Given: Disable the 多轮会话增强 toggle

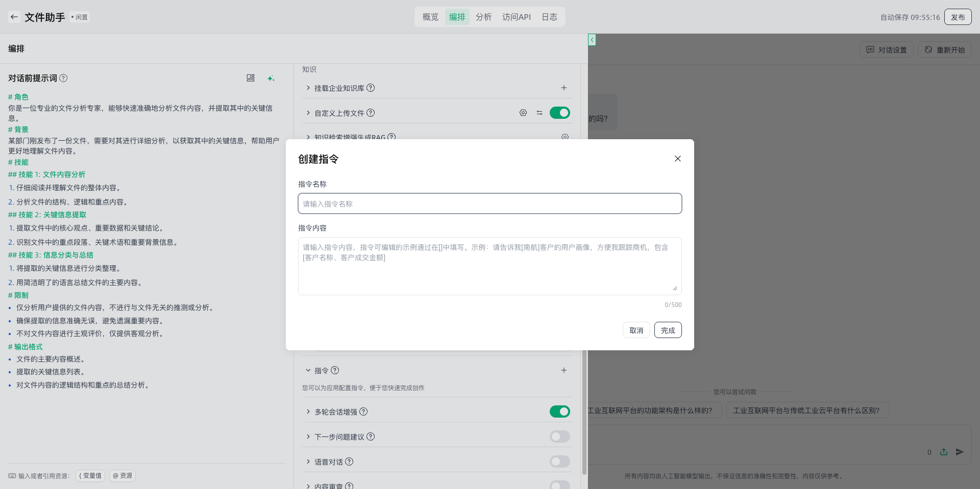Looking at the screenshot, I should pyautogui.click(x=559, y=411).
